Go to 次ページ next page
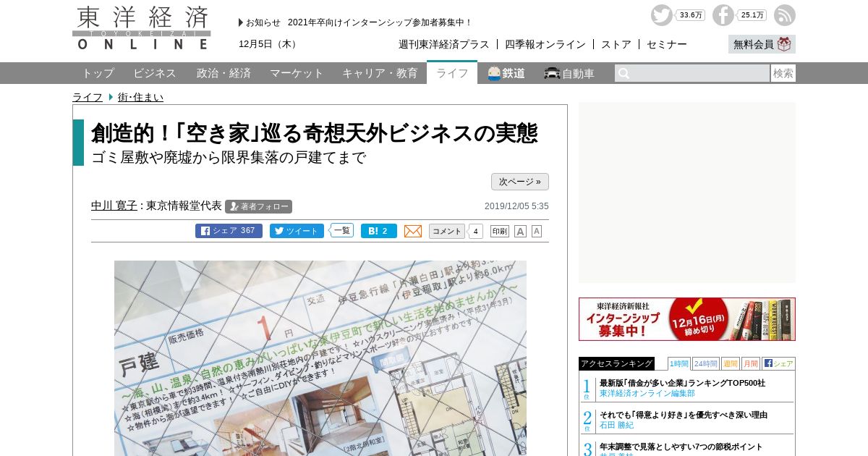Screen dimensions: 868x456 tap(520, 182)
